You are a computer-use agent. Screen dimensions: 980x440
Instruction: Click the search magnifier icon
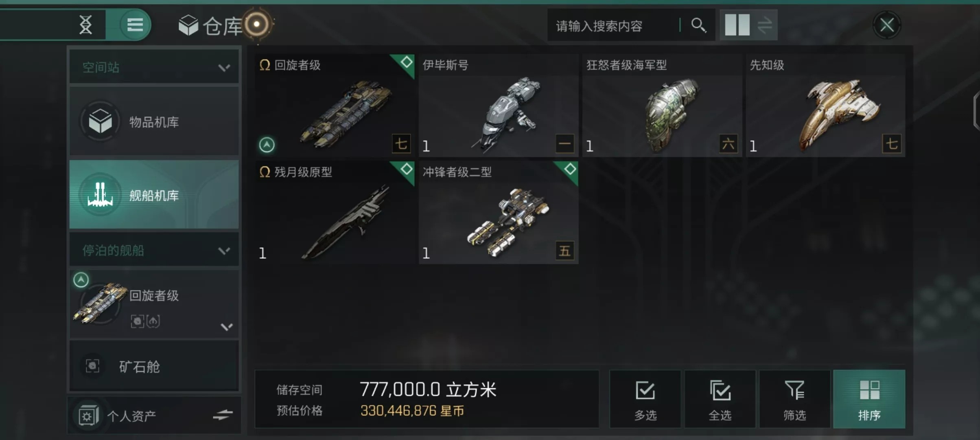click(x=698, y=25)
